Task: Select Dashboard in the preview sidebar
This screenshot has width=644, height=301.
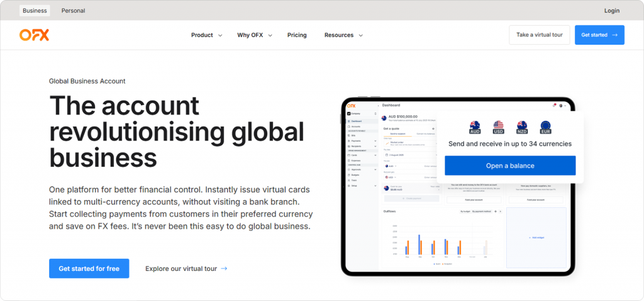Action: [x=357, y=121]
